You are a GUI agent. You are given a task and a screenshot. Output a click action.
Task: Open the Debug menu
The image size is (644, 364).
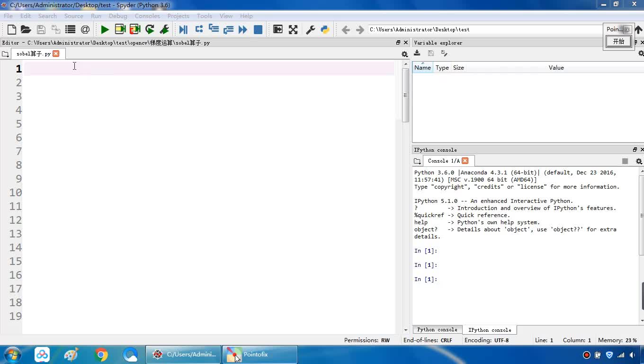[118, 16]
